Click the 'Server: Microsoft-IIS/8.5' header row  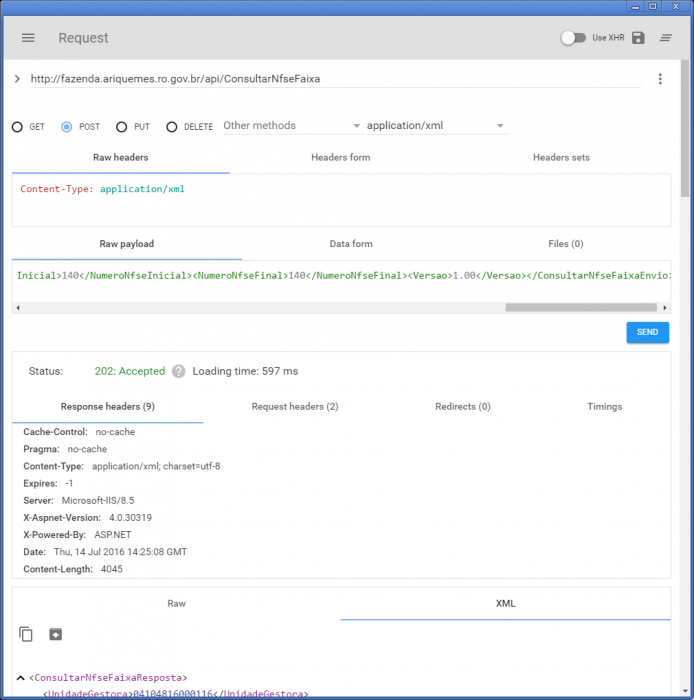click(79, 501)
